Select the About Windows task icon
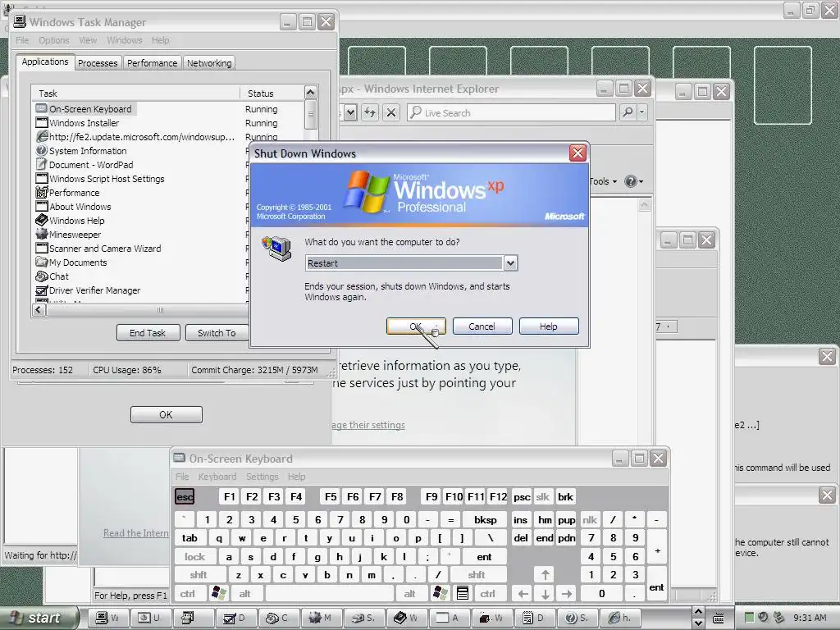The width and height of the screenshot is (840, 630). (41, 206)
